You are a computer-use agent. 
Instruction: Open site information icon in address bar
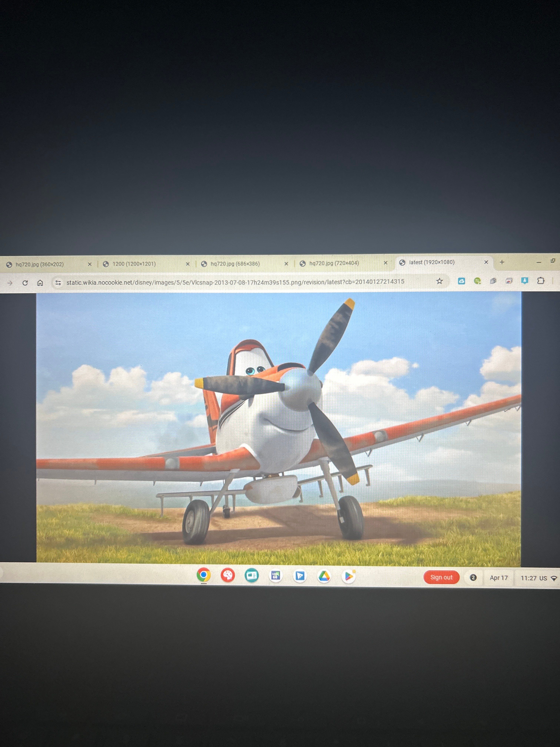point(58,283)
